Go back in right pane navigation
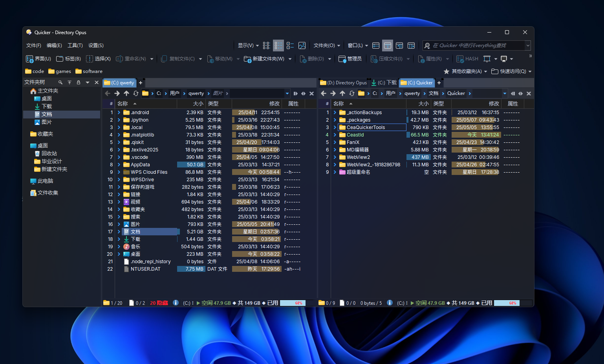 [324, 93]
